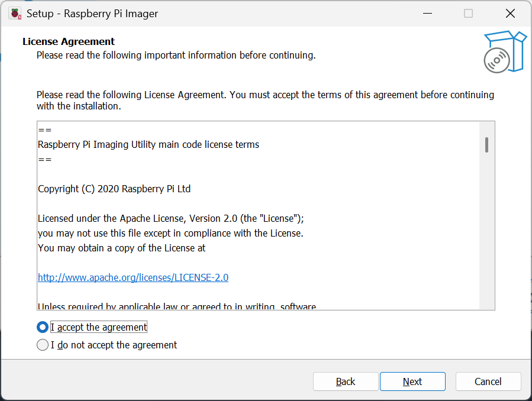Open the Apache LICENSE-2.0 link
The image size is (532, 401).
coord(133,277)
